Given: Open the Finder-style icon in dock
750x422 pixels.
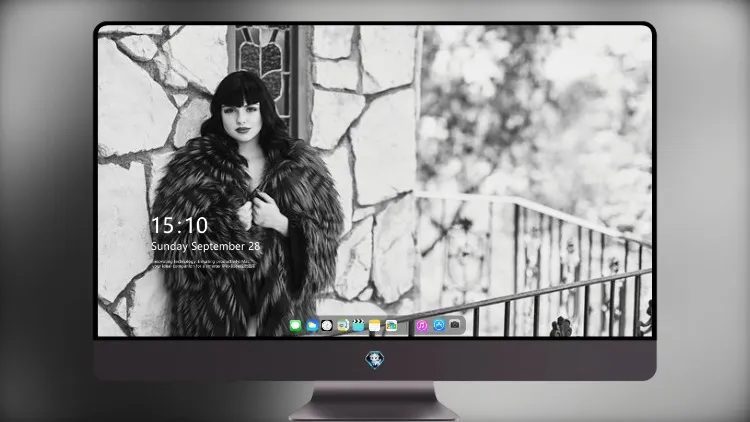Looking at the screenshot, I should [343, 326].
